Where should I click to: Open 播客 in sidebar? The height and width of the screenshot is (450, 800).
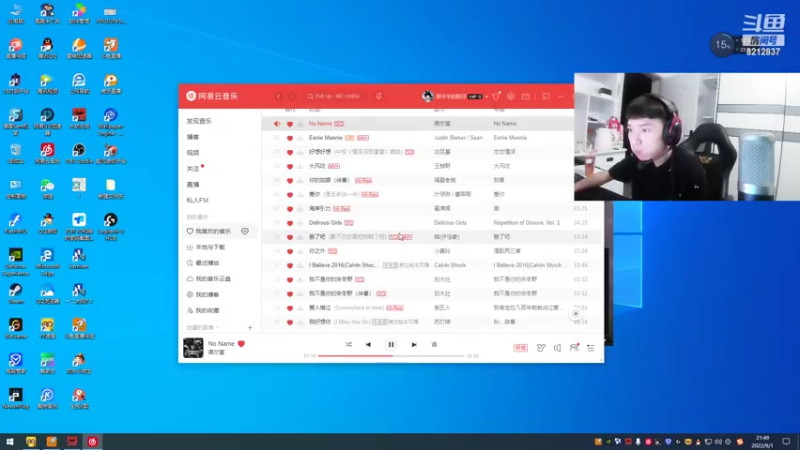click(x=193, y=137)
